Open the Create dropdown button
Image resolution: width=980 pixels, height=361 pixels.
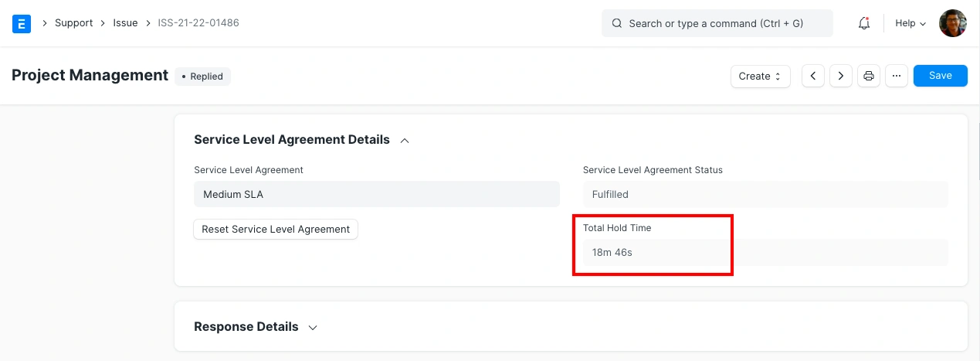coord(760,76)
